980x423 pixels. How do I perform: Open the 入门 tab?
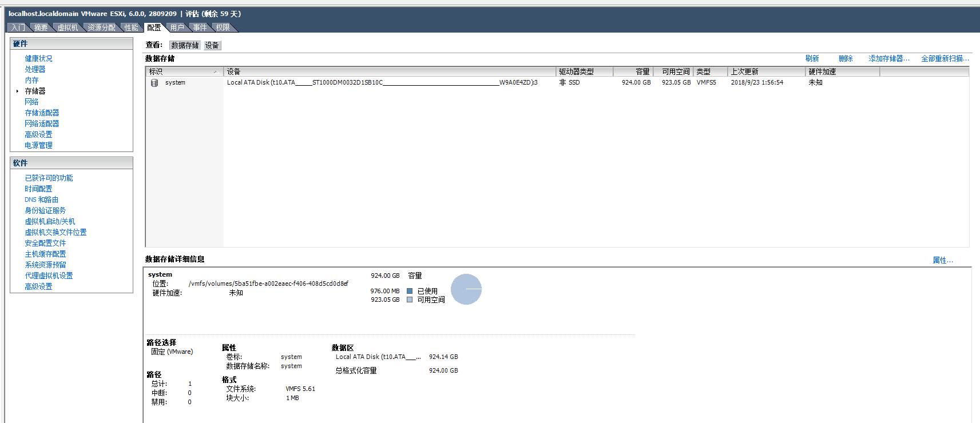[18, 27]
